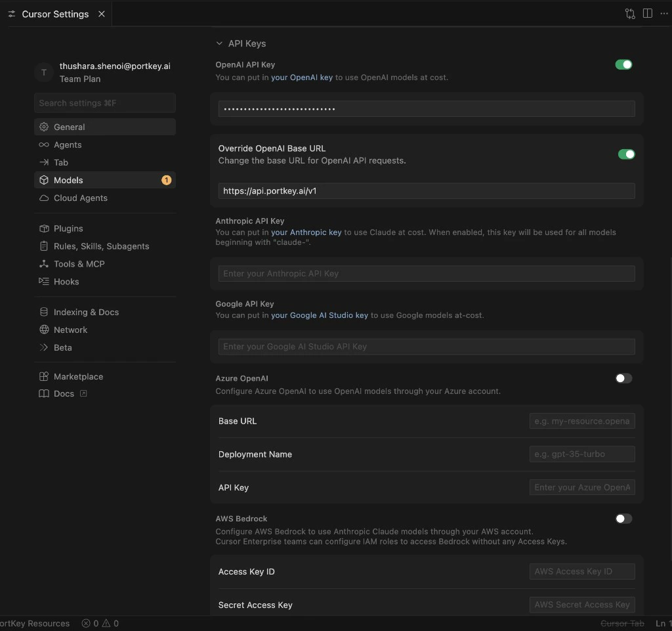Screen dimensions: 672x631
Task: Click the Tab arrow icon
Action: (x=44, y=162)
